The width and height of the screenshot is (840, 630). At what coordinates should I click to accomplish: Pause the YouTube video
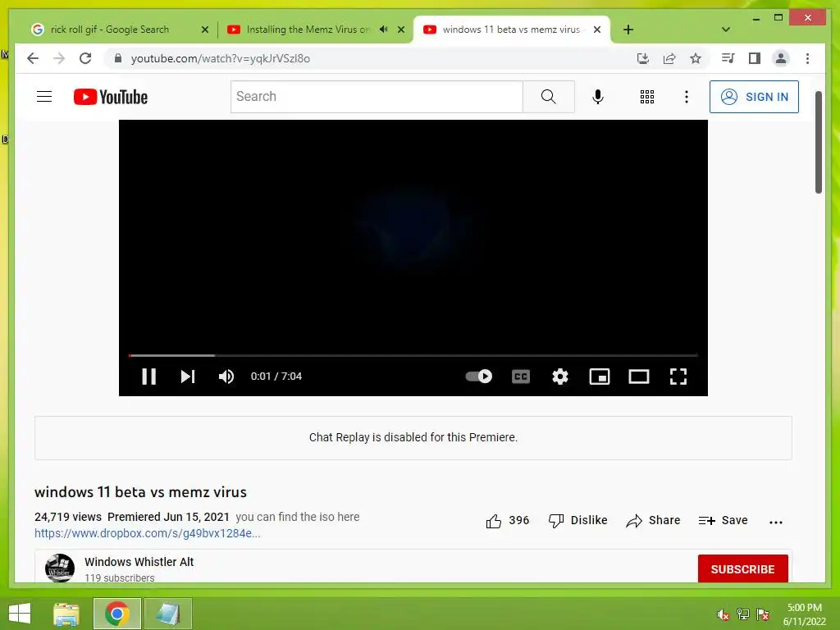click(149, 377)
